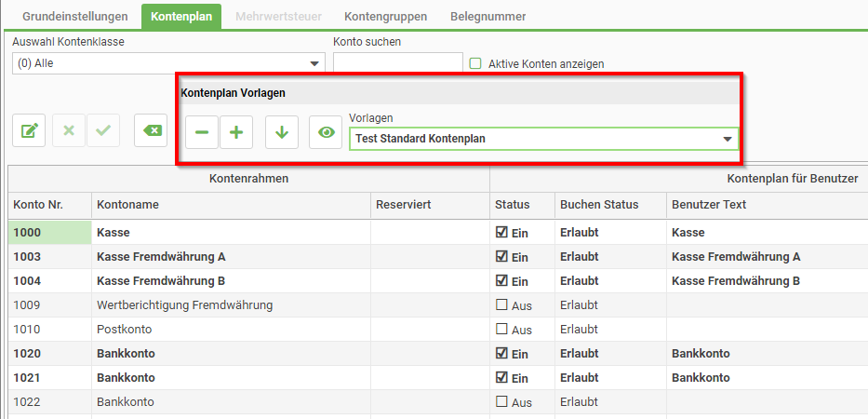
Task: Add template with plus icon
Action: [236, 132]
